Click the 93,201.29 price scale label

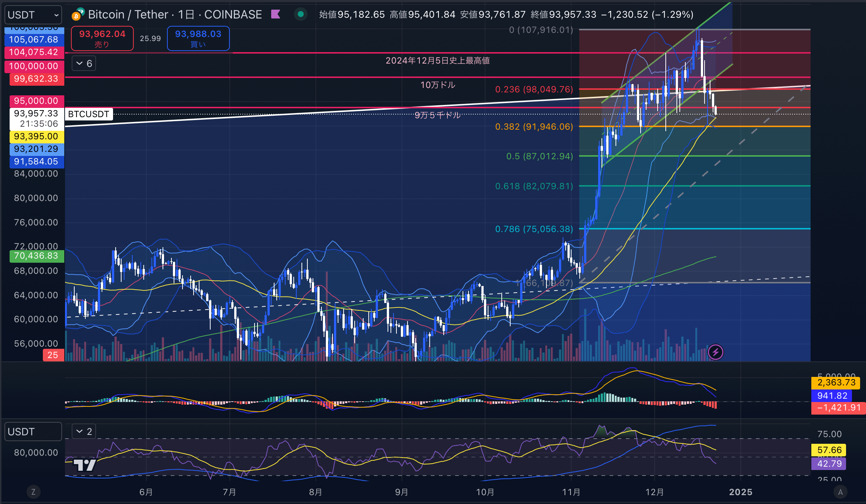pos(37,149)
